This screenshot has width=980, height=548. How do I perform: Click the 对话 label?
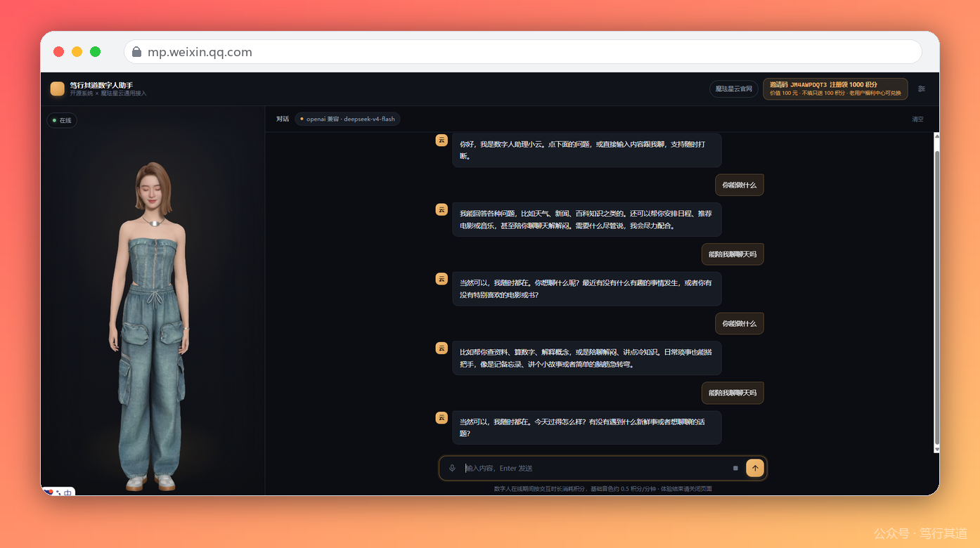click(283, 119)
